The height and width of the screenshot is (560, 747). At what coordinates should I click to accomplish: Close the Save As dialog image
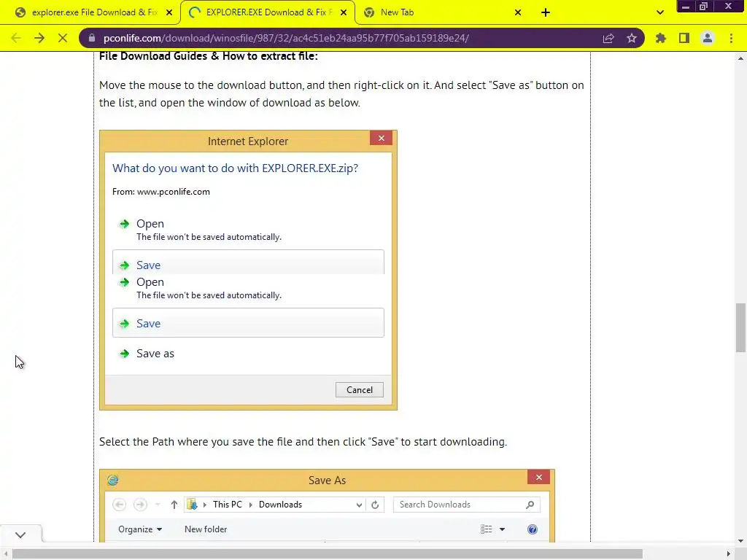pyautogui.click(x=539, y=477)
